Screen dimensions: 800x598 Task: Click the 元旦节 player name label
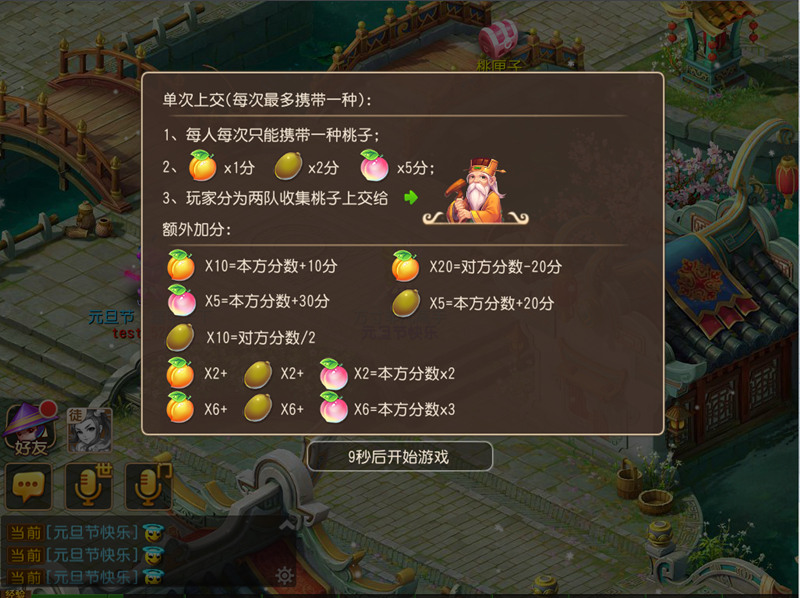point(112,317)
